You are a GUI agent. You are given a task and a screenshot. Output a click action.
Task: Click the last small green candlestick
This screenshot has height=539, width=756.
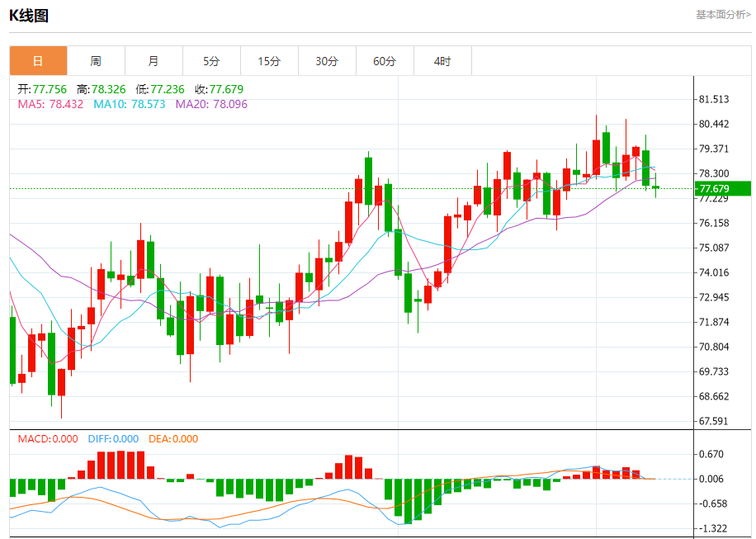click(655, 187)
